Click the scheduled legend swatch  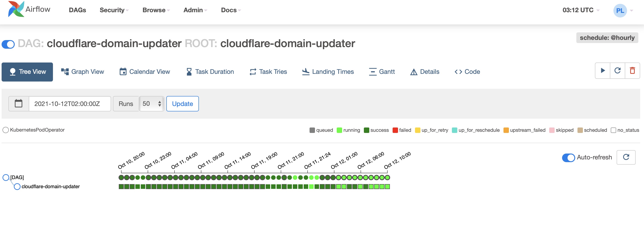(580, 130)
